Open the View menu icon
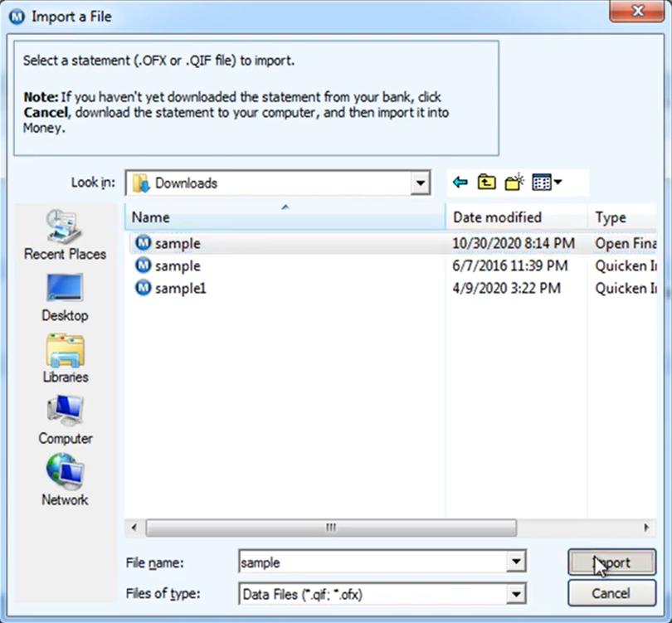 point(547,183)
